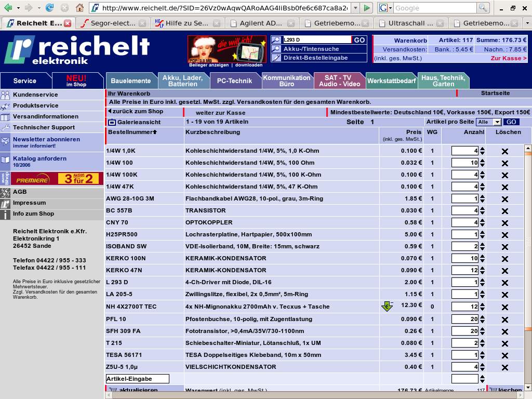Open the SAT - TV Audio - Video tab
Screen dimensions: 532x399
click(340, 81)
